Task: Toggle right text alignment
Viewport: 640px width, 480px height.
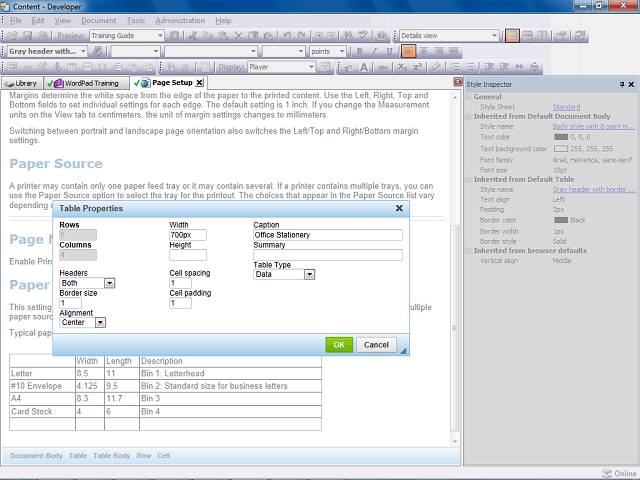Action: [x=439, y=51]
